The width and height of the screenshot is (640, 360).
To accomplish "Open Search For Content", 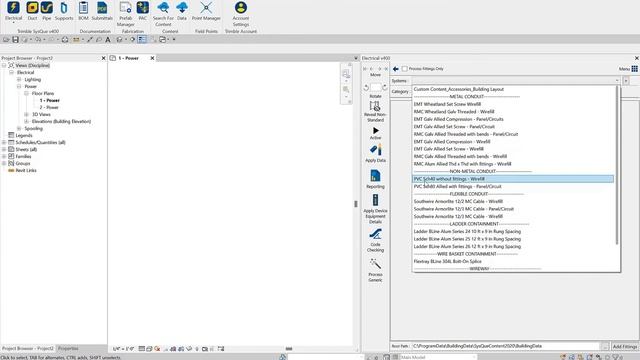I will coord(163,13).
